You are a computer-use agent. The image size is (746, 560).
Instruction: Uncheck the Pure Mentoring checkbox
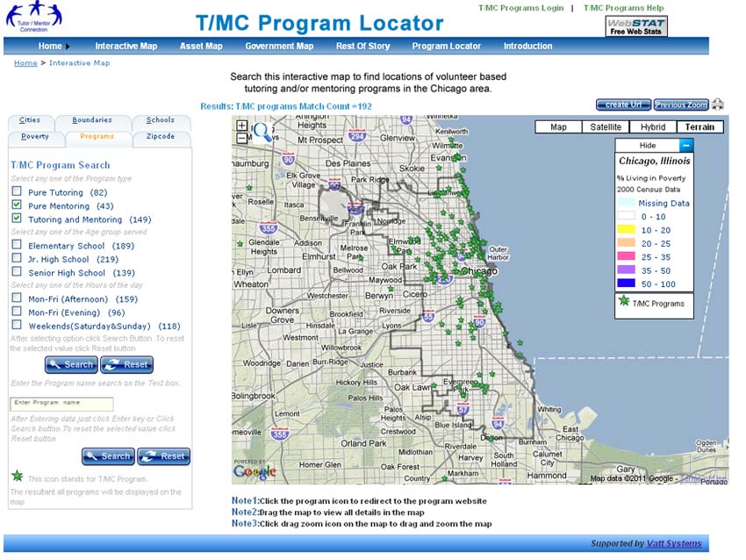[17, 205]
